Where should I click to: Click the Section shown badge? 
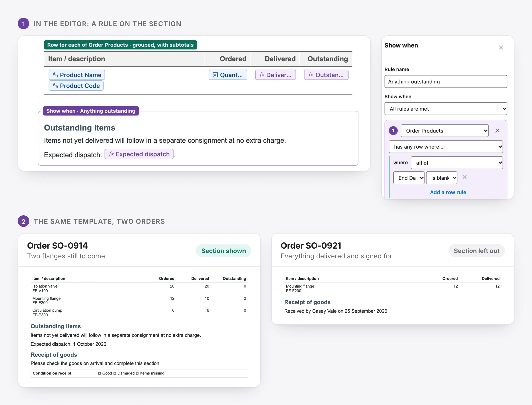tap(223, 251)
